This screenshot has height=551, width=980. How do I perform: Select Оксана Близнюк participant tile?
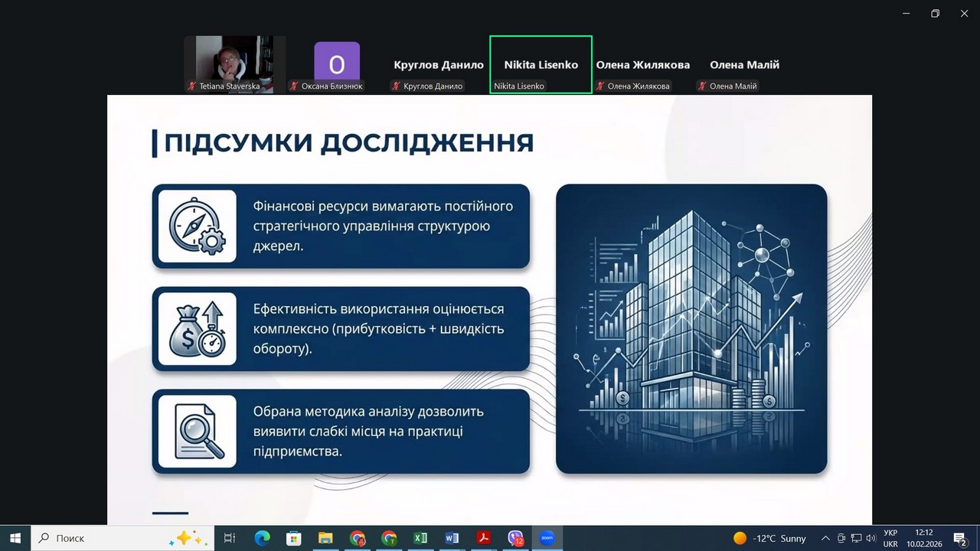coord(336,64)
